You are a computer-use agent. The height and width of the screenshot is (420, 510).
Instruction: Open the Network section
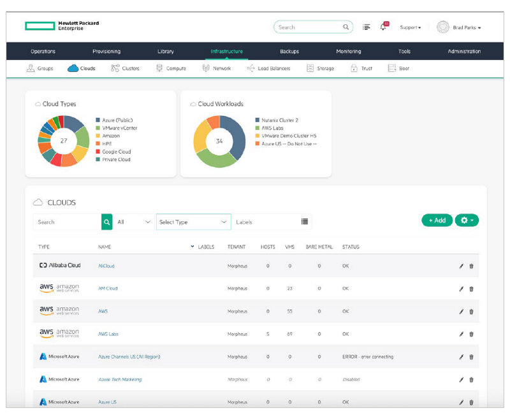coord(217,68)
